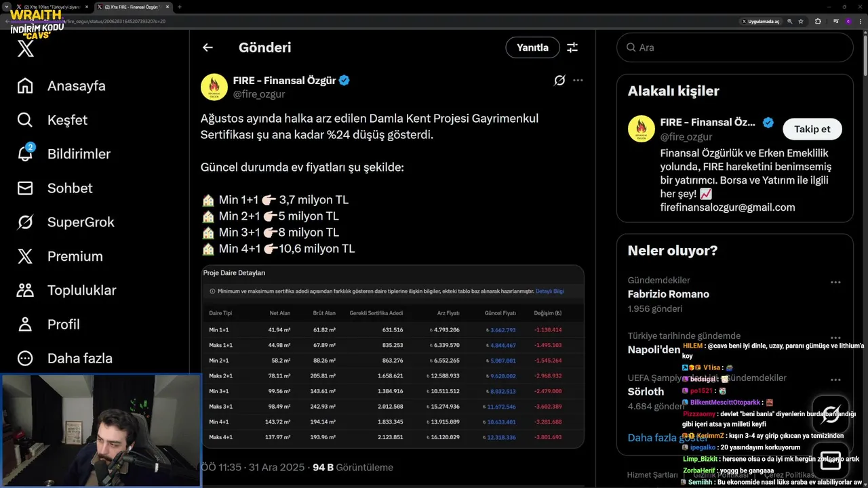Screen dimensions: 868x488
Task: Click the 1.956 gönderi count
Action: (x=655, y=309)
